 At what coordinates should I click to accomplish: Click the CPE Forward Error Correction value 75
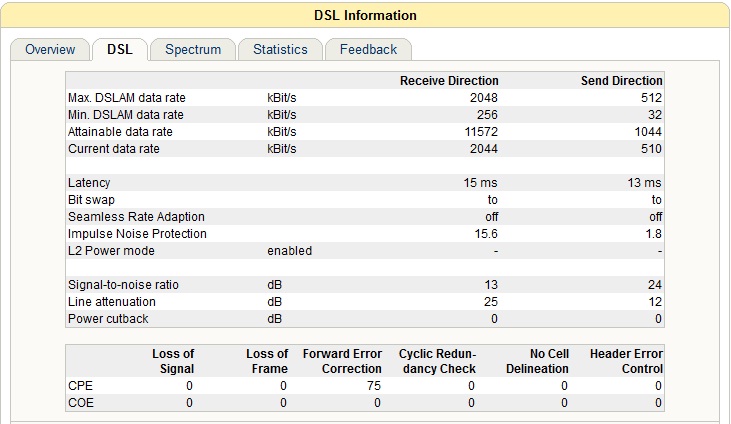pos(374,386)
